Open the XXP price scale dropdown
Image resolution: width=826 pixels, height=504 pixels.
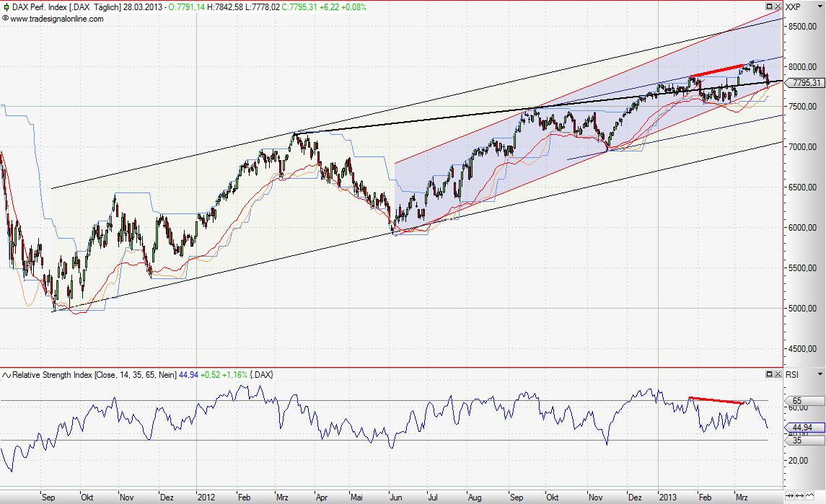point(820,7)
